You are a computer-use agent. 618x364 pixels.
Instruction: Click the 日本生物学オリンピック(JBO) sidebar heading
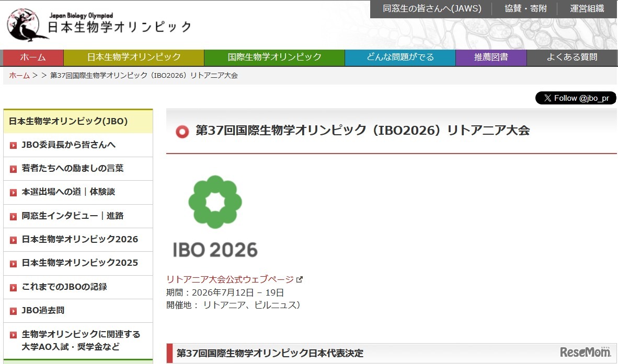pos(78,121)
